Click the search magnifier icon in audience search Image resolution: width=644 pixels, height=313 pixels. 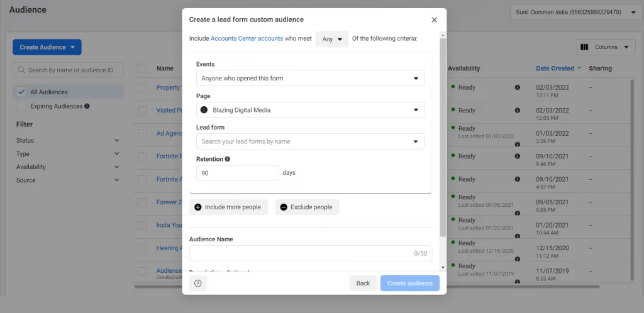[x=21, y=70]
